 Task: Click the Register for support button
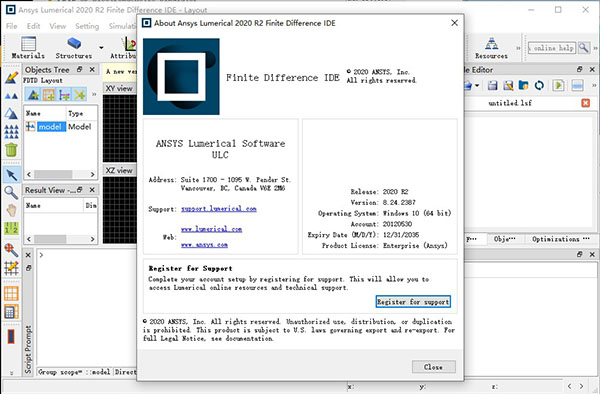[x=413, y=302]
